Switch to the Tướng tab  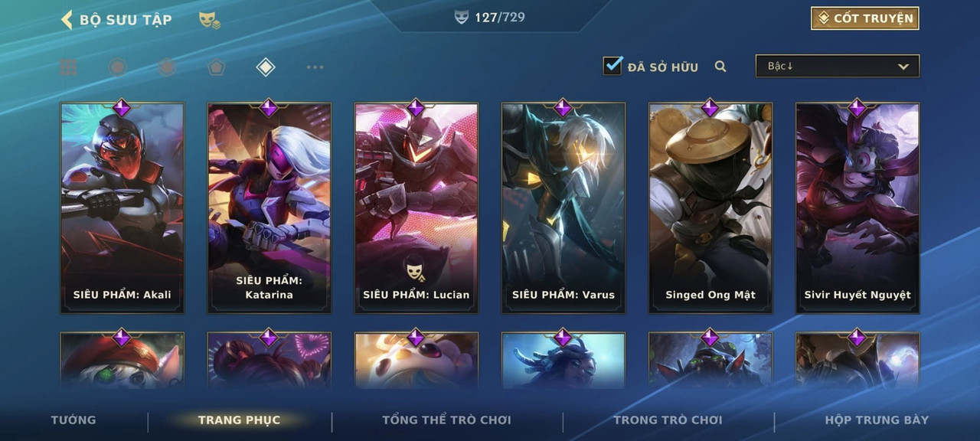point(73,420)
